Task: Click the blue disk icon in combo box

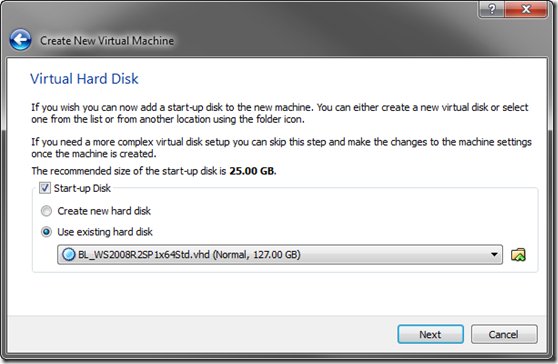Action: [68, 255]
